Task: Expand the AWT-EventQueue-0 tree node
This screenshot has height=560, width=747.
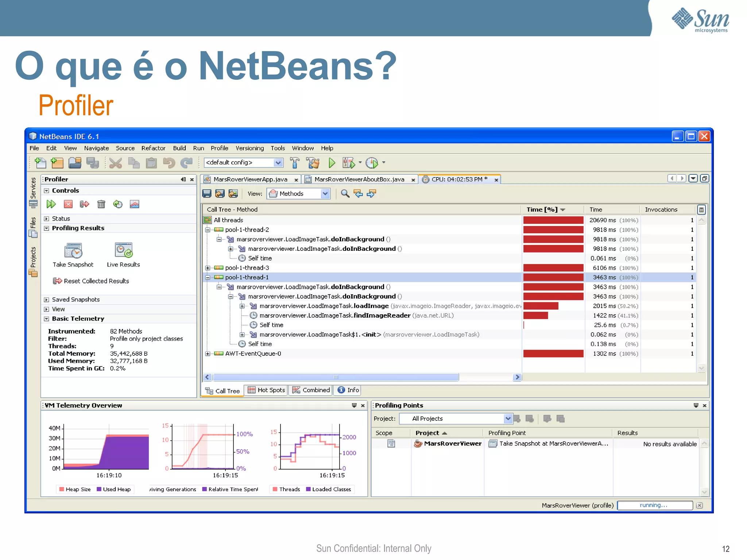Action: [x=208, y=354]
